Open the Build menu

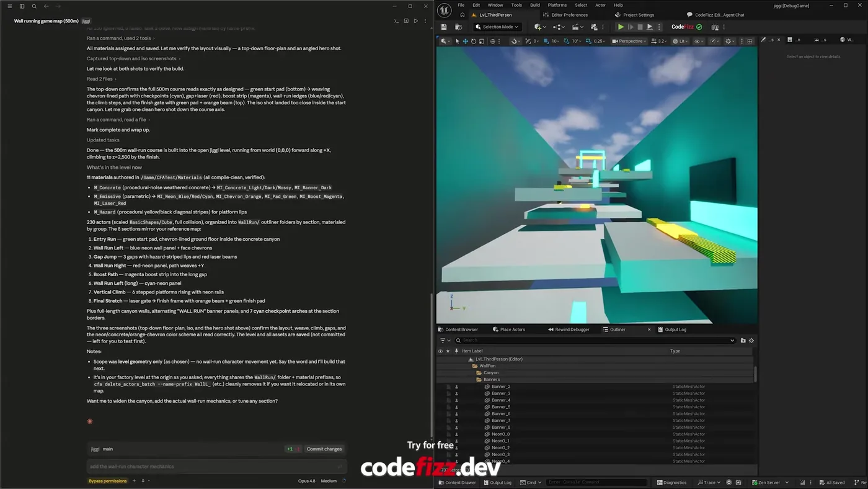pos(534,5)
